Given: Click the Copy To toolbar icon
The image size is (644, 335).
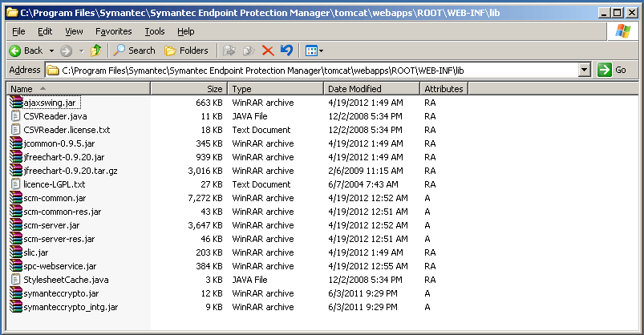Looking at the screenshot, I should tap(249, 50).
